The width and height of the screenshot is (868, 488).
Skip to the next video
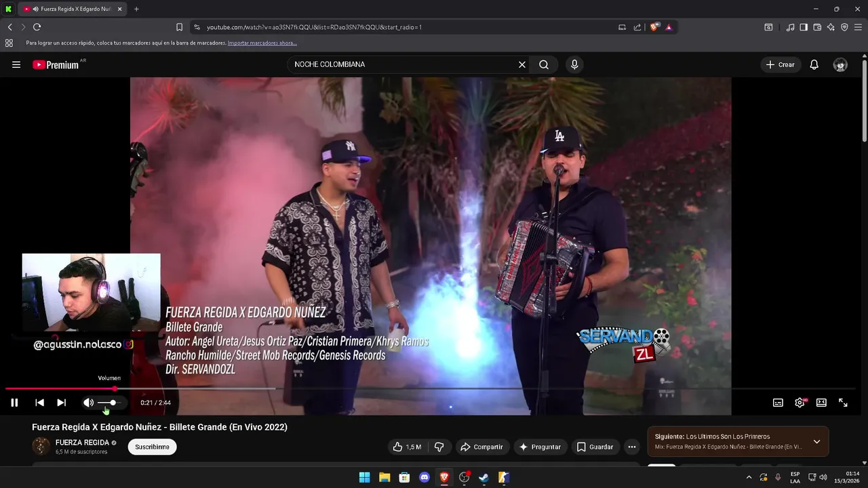coord(61,403)
